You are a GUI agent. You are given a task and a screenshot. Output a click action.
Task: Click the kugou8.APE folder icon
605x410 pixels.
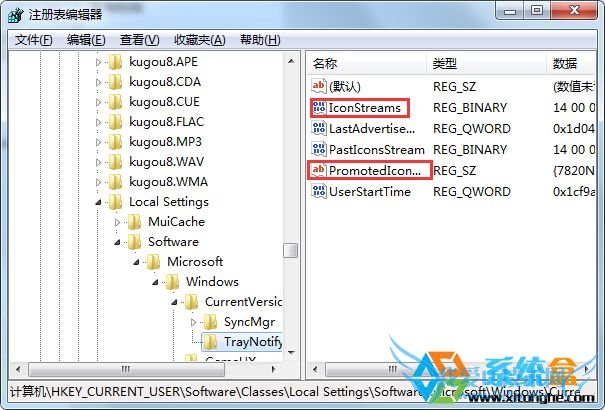pos(115,62)
